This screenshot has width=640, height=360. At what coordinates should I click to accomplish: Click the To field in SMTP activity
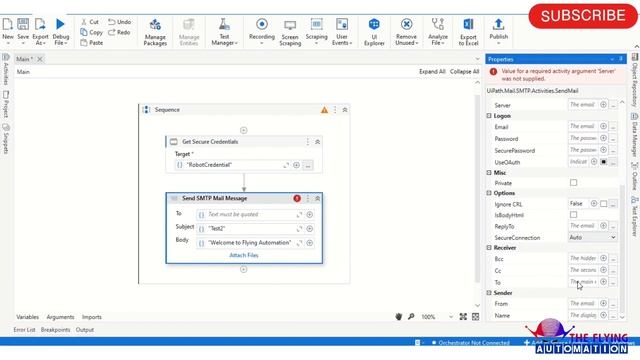point(250,214)
